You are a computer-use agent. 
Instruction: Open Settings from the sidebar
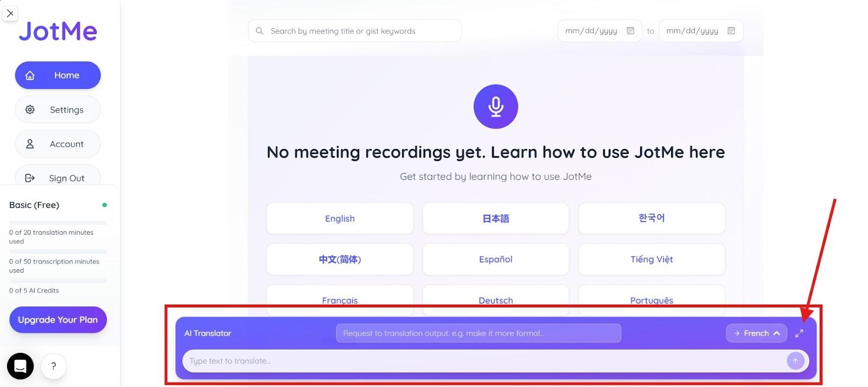click(x=58, y=109)
